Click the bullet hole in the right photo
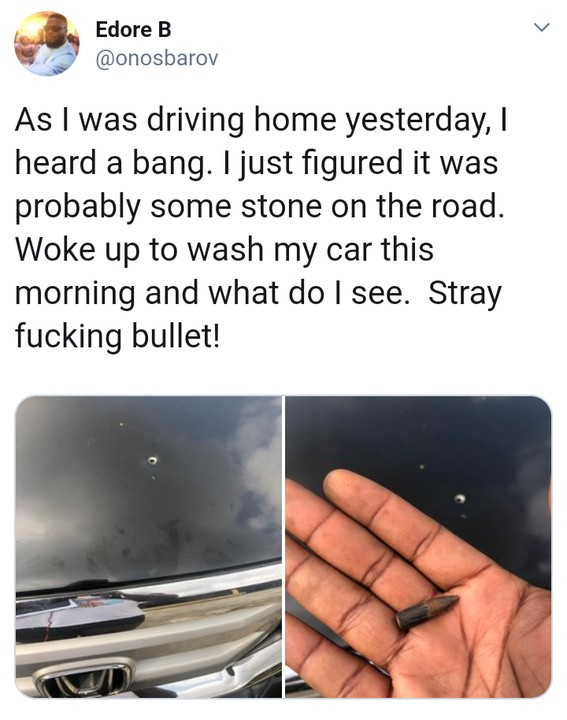567x720 pixels. (x=460, y=499)
